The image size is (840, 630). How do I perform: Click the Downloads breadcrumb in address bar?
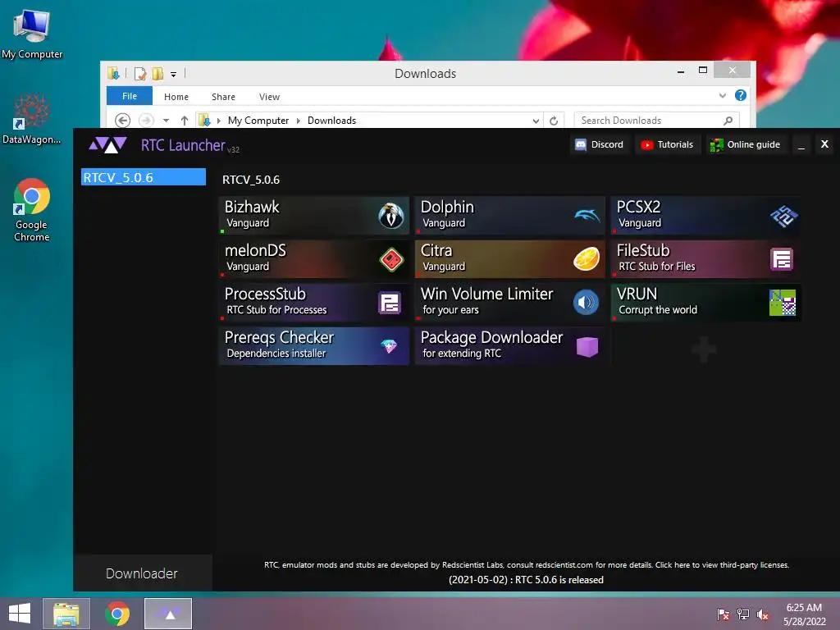[331, 121]
